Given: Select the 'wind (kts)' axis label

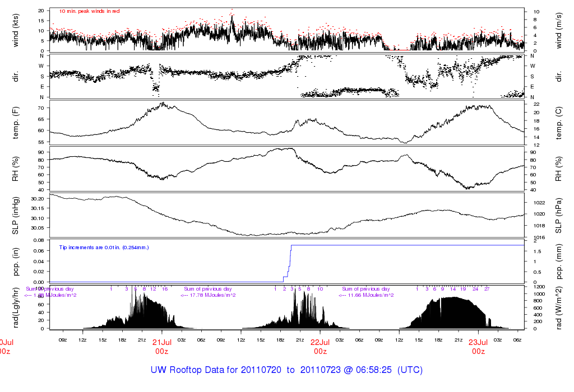Looking at the screenshot, I should [x=15, y=30].
